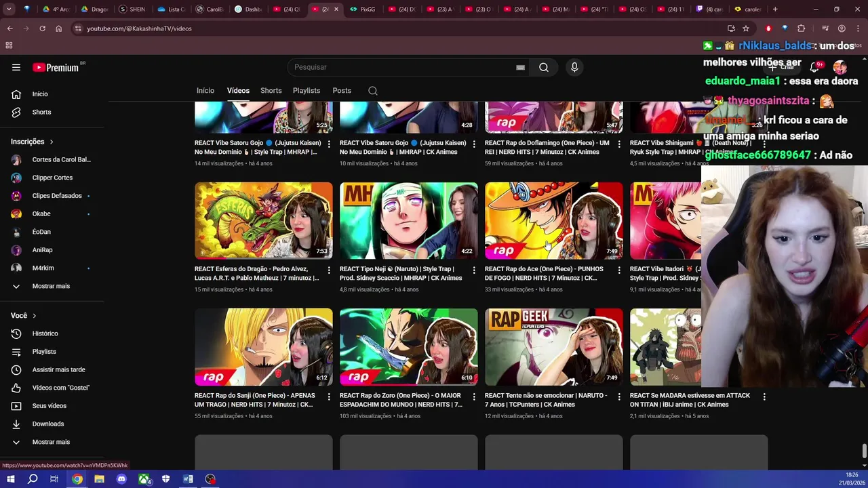Open Word from taskbar

[188, 479]
